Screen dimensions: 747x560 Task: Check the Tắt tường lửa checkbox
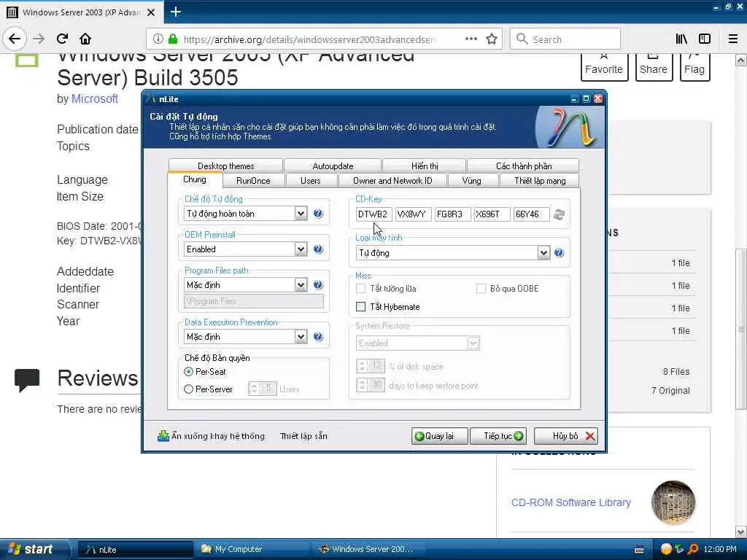361,289
